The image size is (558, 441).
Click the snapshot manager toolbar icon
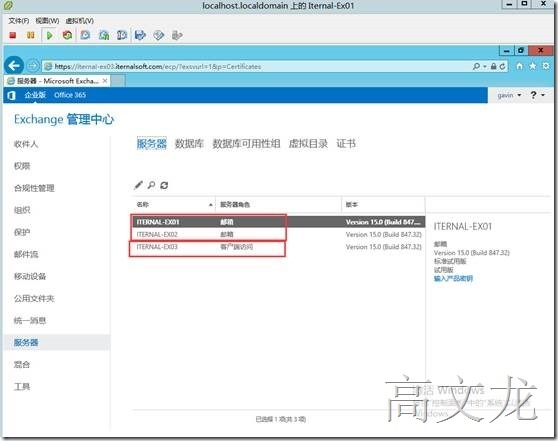(x=122, y=35)
